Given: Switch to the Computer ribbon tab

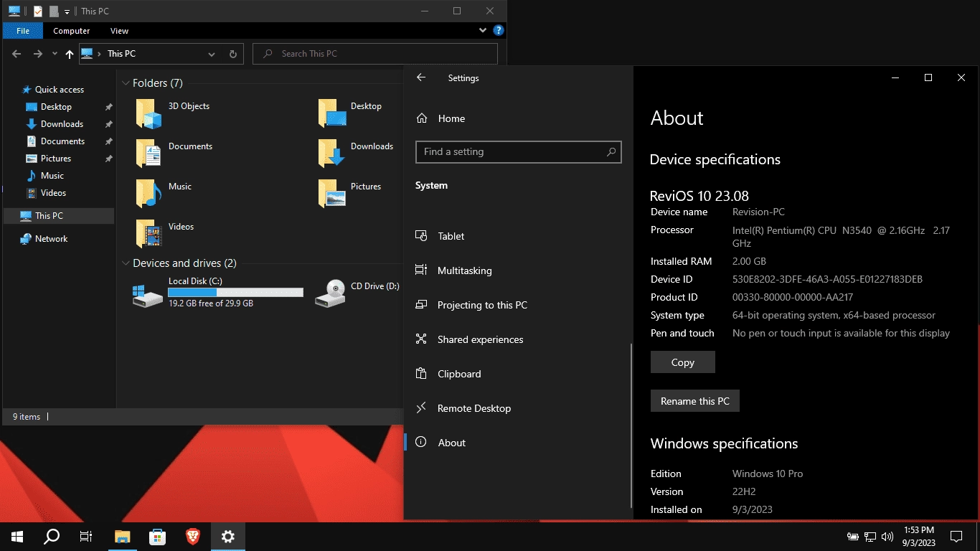Looking at the screenshot, I should point(72,31).
